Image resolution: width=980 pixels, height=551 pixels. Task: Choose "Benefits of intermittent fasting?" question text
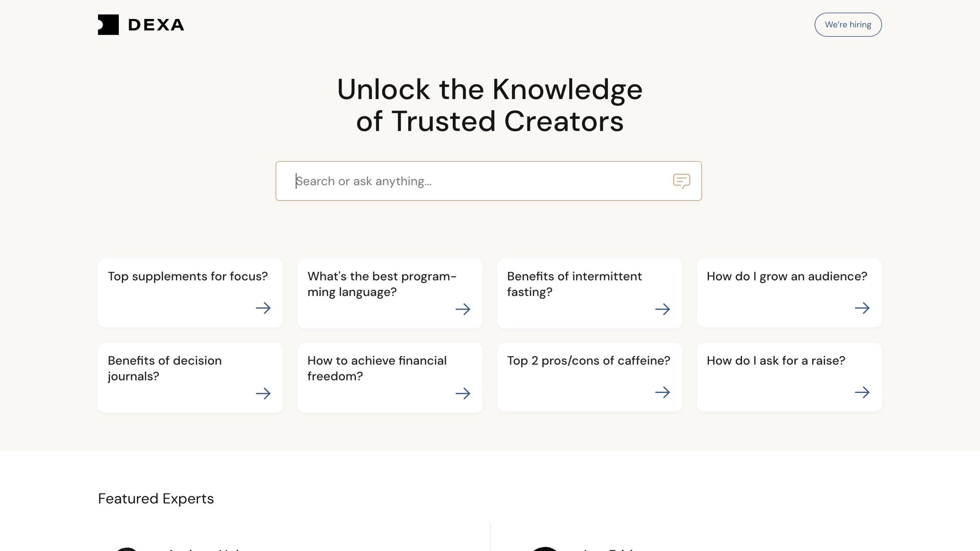pos(574,284)
